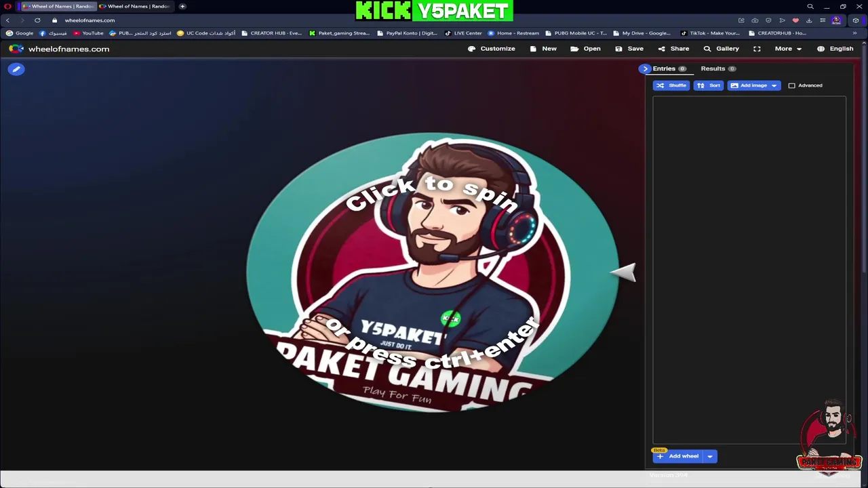The image size is (868, 488).
Task: Open the LIVE Center bookmark
Action: pyautogui.click(x=463, y=33)
